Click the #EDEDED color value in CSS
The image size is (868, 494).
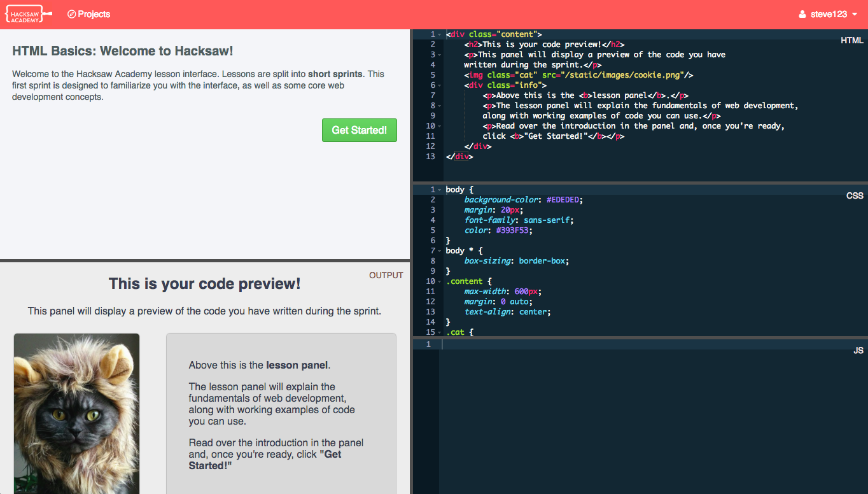563,200
